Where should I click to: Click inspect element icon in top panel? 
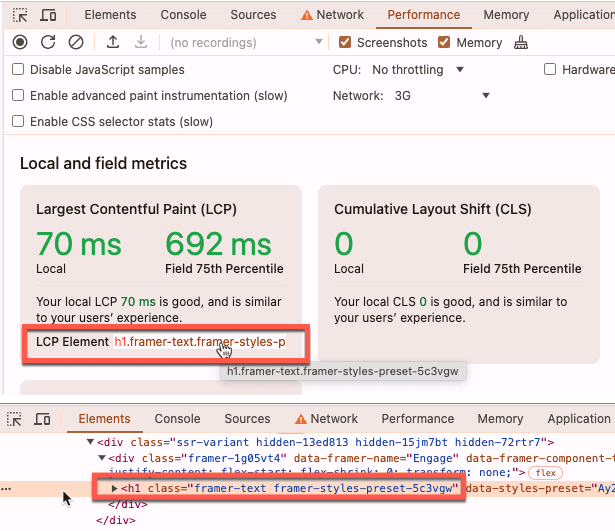20,15
